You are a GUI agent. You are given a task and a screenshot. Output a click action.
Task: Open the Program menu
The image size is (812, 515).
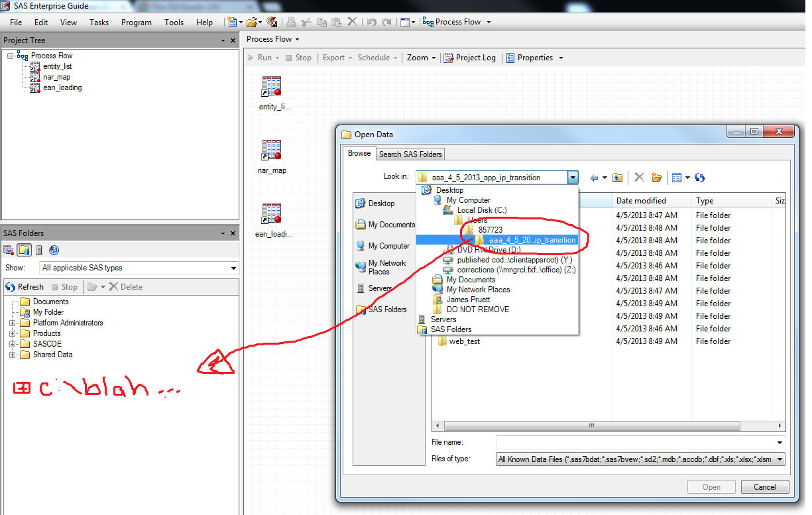(137, 22)
